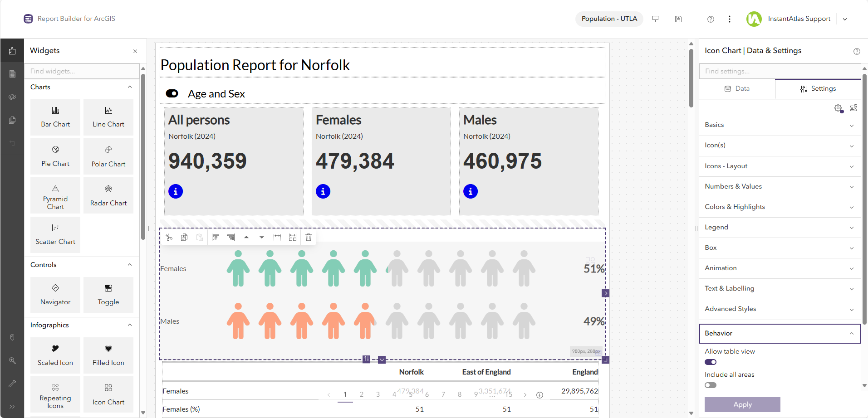Delete the selected widget with trash icon
The image size is (868, 418).
point(309,237)
